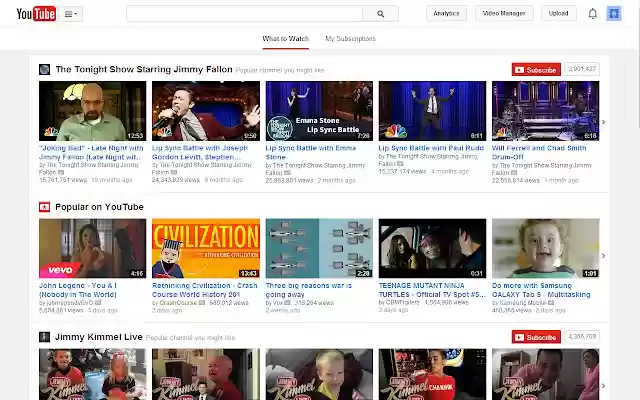Expand the guide menu next to the logo
The image size is (640, 400).
[x=71, y=14]
